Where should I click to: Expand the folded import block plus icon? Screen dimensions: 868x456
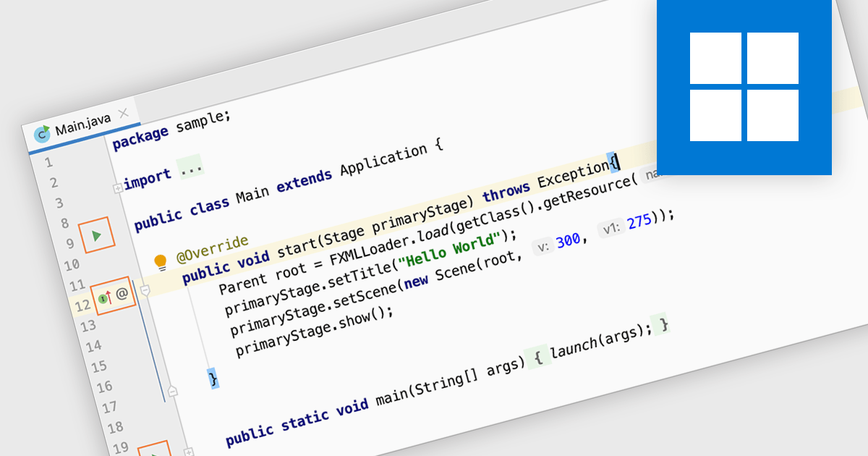117,188
